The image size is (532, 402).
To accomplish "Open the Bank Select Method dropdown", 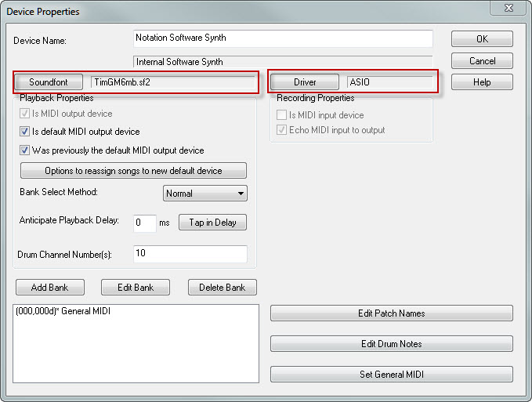I will pos(205,194).
